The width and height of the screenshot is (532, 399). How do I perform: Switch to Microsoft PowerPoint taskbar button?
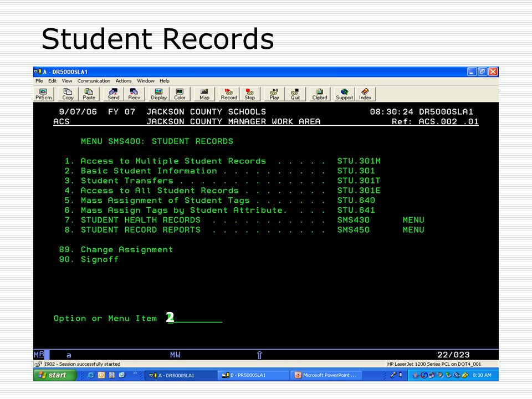point(326,375)
